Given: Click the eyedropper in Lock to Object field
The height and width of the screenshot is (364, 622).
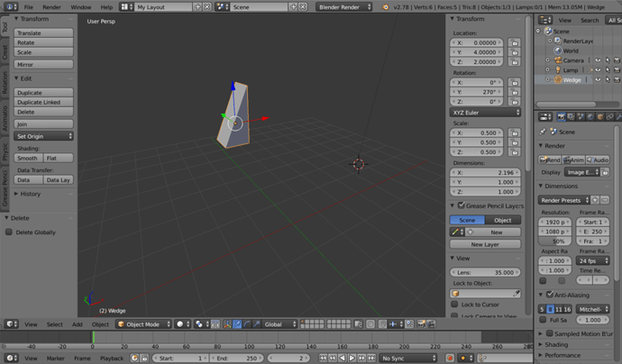Looking at the screenshot, I should [517, 293].
